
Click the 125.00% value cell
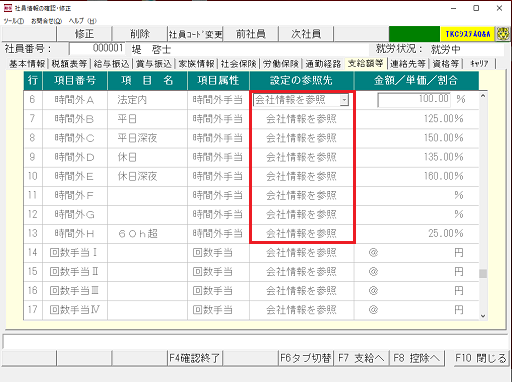[417, 119]
